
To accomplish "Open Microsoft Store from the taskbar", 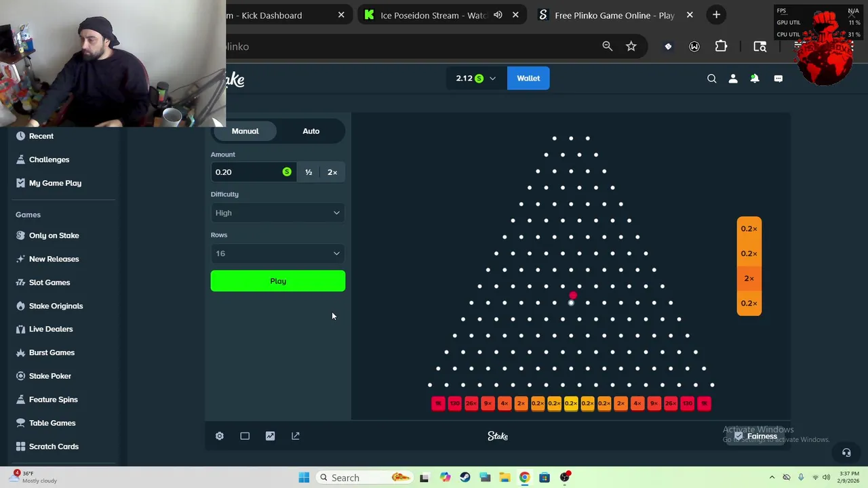I will pyautogui.click(x=545, y=478).
